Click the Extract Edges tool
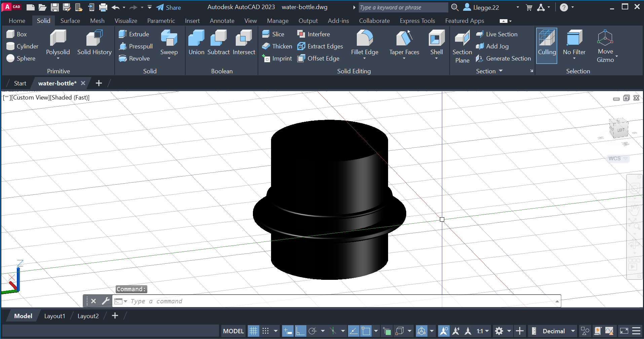Screen dimensions: 644x339 (320, 46)
